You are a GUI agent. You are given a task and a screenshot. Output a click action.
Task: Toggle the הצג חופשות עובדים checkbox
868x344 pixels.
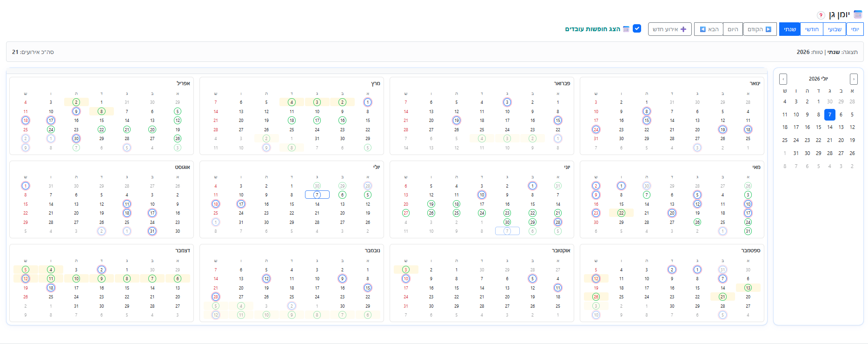(637, 28)
